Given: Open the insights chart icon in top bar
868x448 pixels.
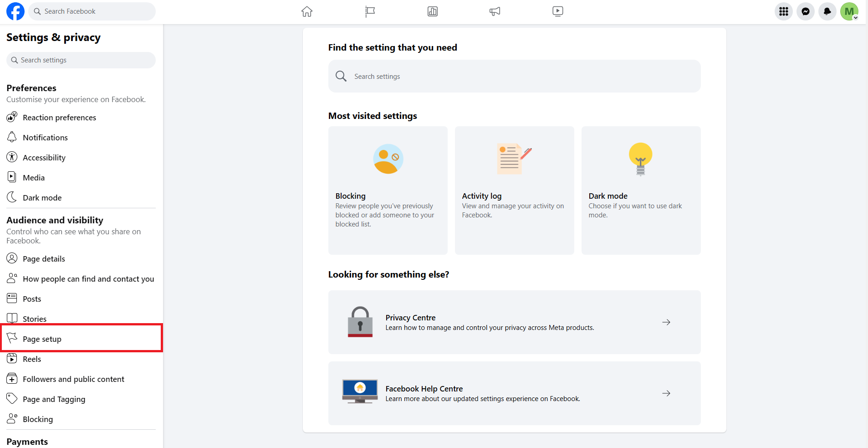Looking at the screenshot, I should point(433,11).
